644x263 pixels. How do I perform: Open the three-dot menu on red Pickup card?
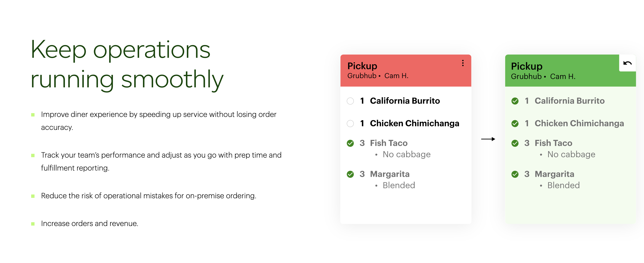463,63
